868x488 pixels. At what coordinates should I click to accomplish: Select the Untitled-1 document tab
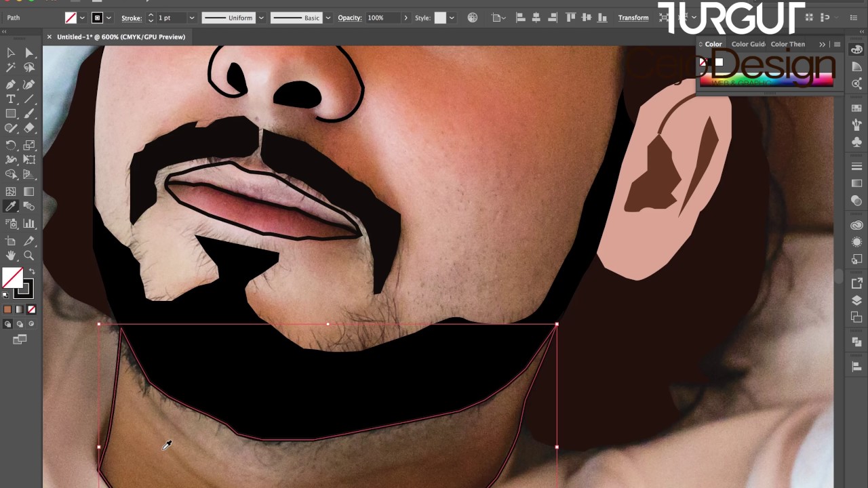coord(121,37)
